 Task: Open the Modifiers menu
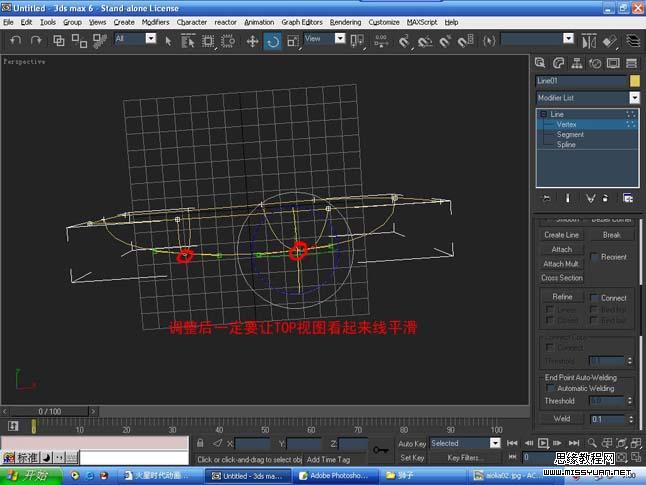pyautogui.click(x=155, y=22)
